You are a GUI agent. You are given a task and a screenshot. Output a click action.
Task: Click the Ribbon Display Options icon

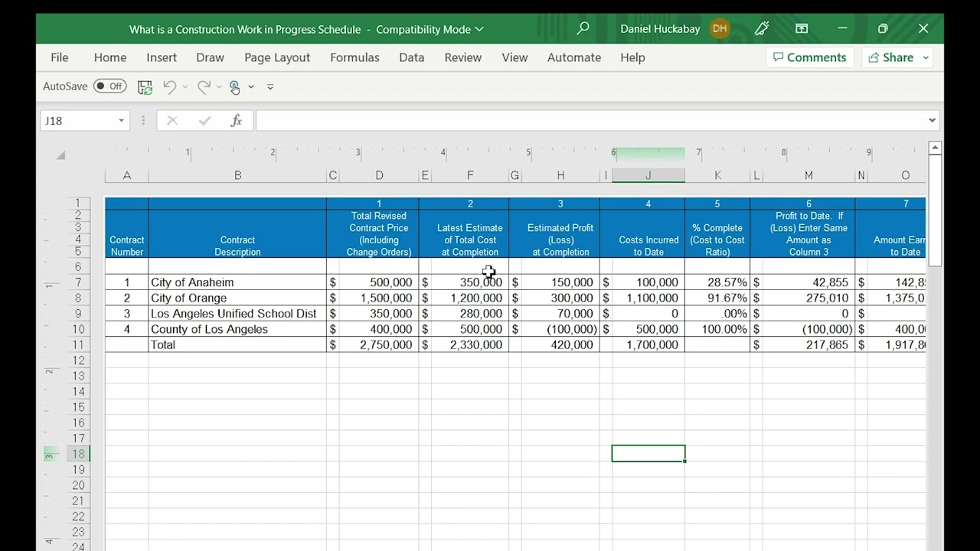802,29
